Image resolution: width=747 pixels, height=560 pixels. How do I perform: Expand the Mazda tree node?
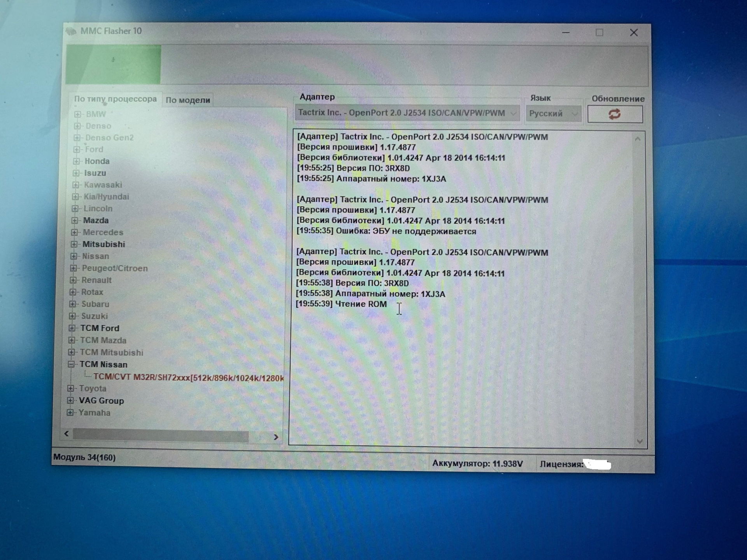click(x=75, y=220)
